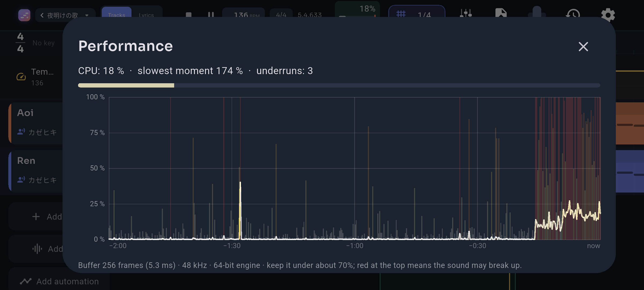The height and width of the screenshot is (290, 644).
Task: Click the 'CPU: 18 %' readout
Action: click(x=101, y=71)
